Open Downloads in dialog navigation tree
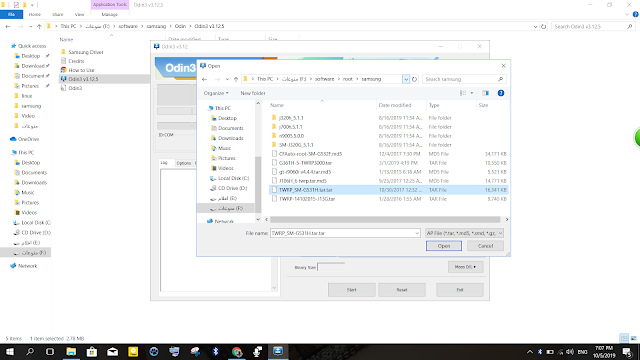This screenshot has width=640, height=360. tap(230, 138)
